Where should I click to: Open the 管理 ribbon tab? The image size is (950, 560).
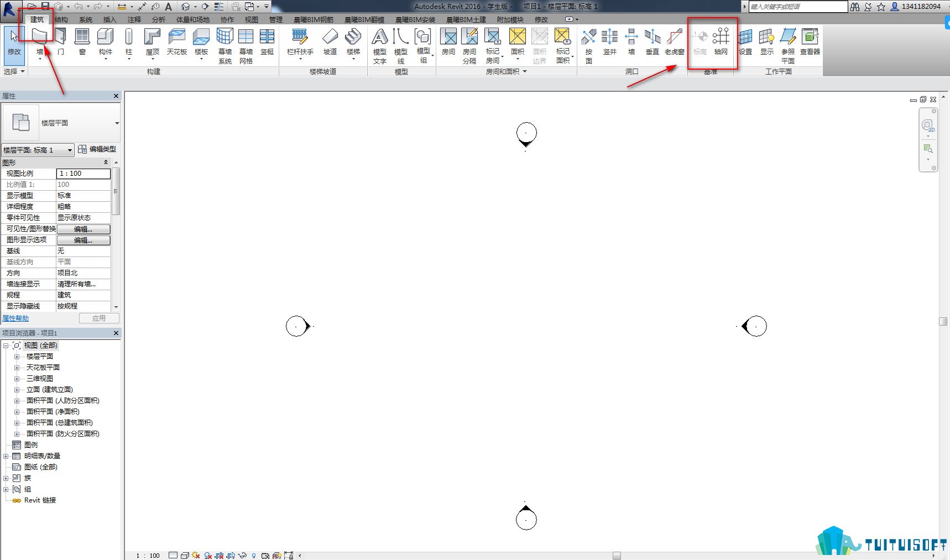pos(276,19)
